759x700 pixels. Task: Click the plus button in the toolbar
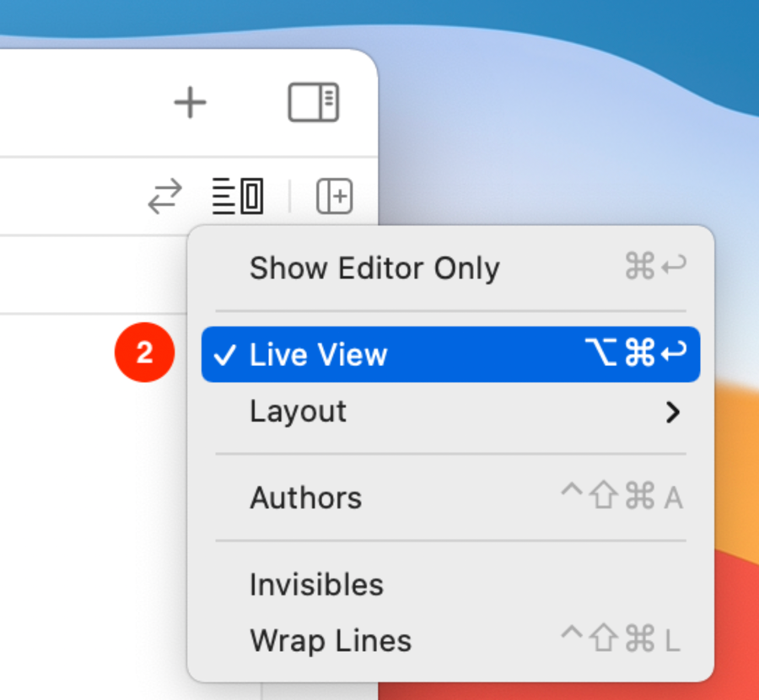[190, 103]
